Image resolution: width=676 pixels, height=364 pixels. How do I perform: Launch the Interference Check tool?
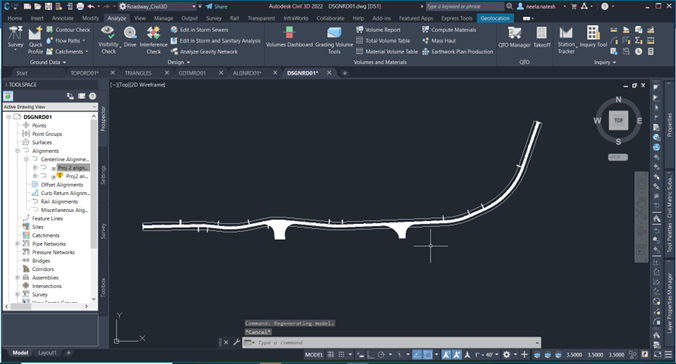153,40
